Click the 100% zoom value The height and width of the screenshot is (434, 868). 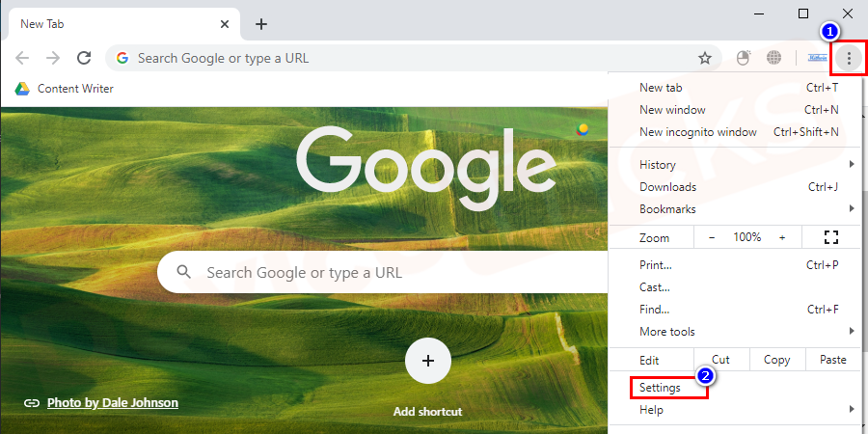click(747, 237)
